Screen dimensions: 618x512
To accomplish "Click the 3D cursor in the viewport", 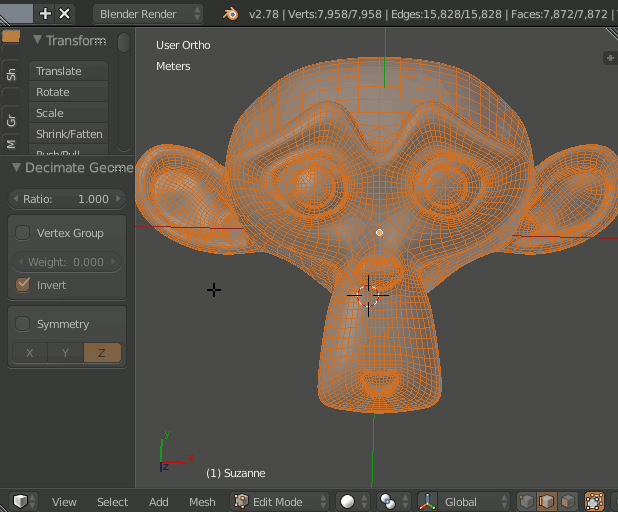I will click(x=368, y=296).
